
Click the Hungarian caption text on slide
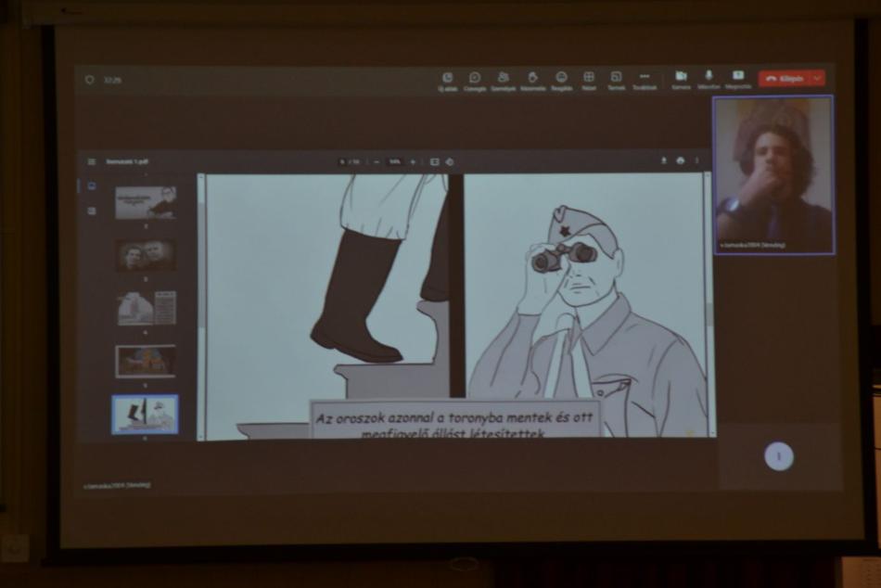click(454, 425)
